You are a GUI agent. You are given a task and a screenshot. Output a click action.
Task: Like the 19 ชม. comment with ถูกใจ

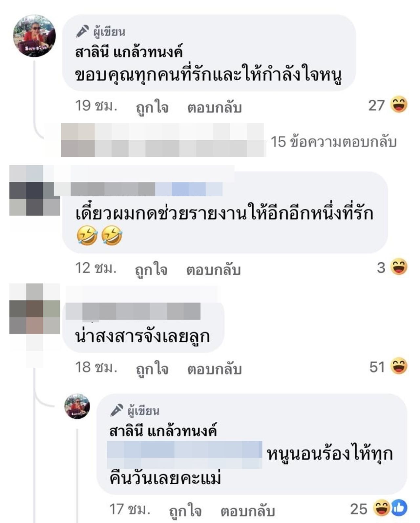pyautogui.click(x=152, y=107)
